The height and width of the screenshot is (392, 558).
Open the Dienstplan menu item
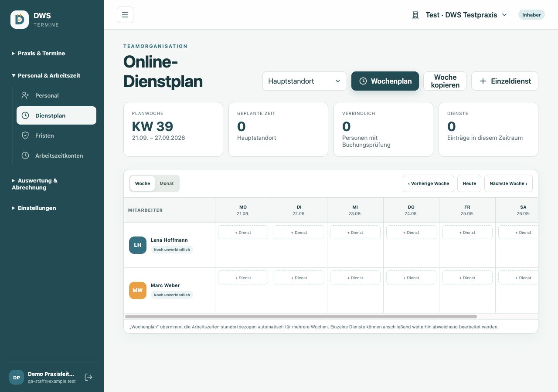tap(56, 115)
